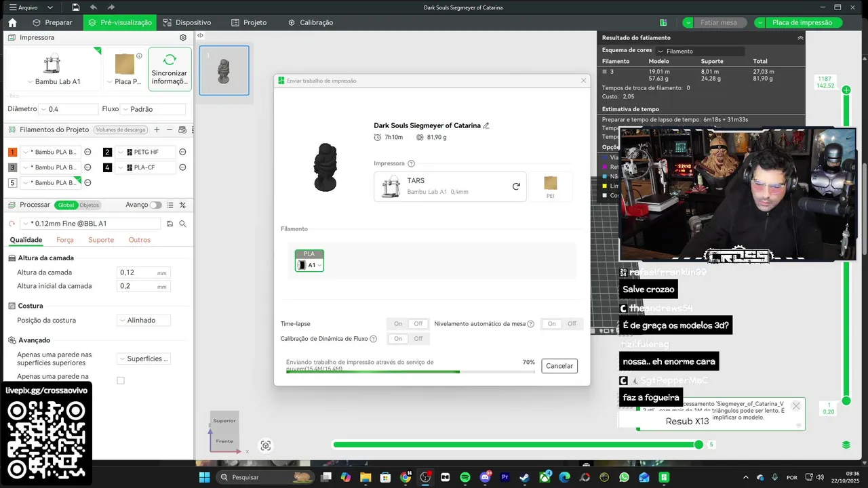Collapse the sidebar with arrows icon
Image resolution: width=868 pixels, height=488 pixels.
[x=200, y=35]
